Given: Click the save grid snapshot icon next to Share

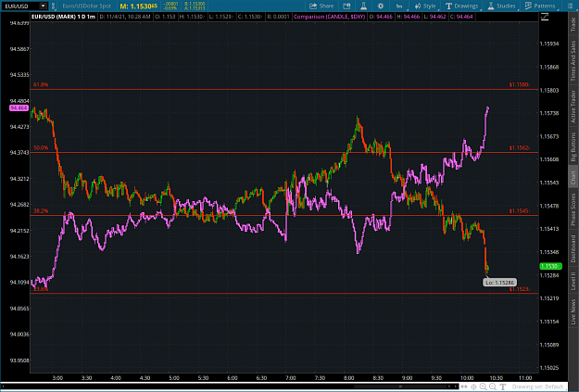Looking at the screenshot, I should 346,6.
